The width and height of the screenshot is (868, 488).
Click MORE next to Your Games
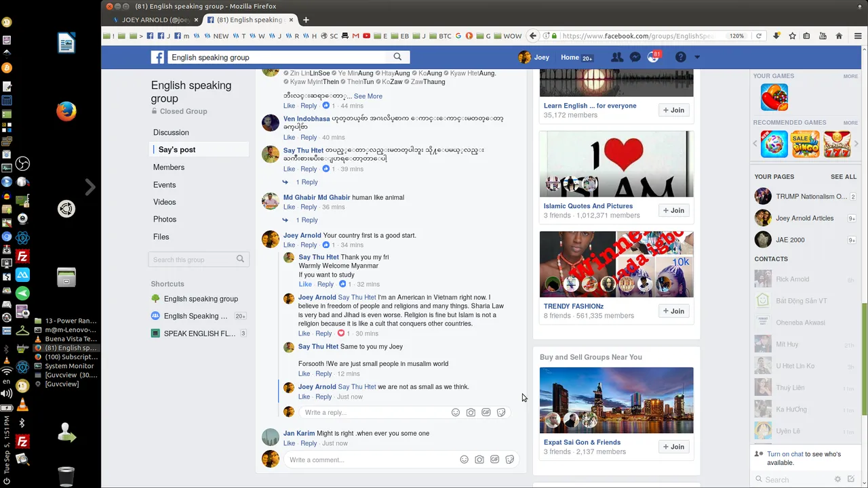pos(850,77)
